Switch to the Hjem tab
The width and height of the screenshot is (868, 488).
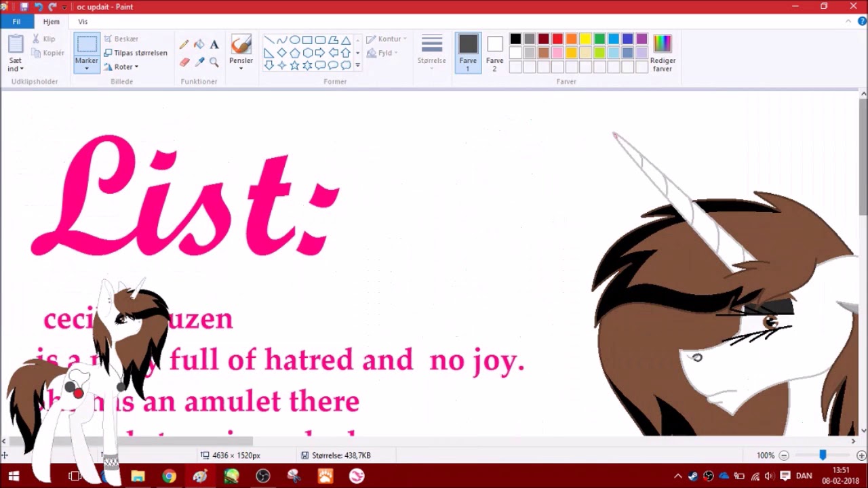coord(52,22)
